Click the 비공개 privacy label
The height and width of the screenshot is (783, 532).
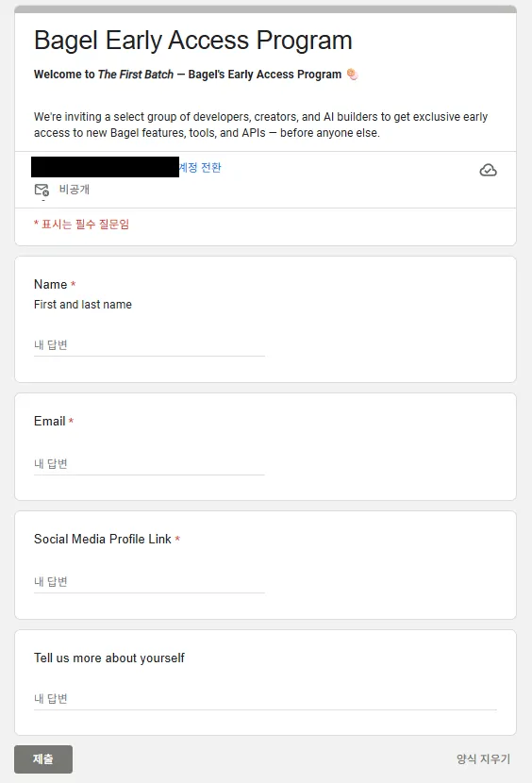(74, 190)
